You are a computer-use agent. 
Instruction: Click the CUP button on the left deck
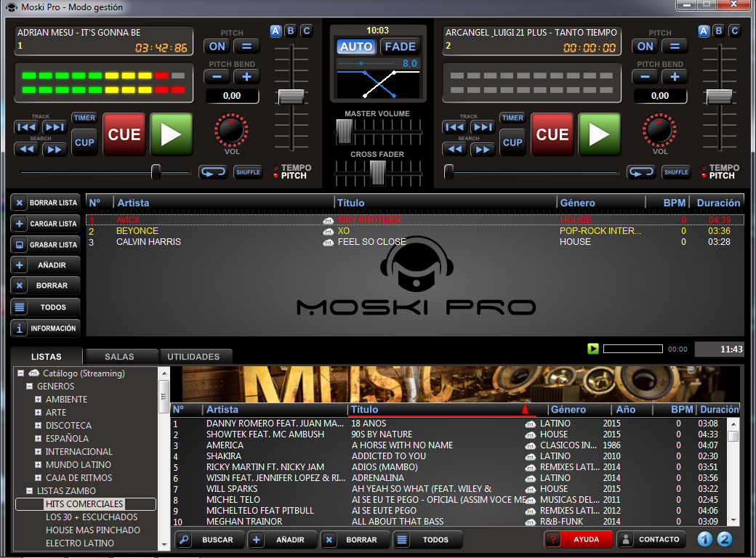coord(84,143)
